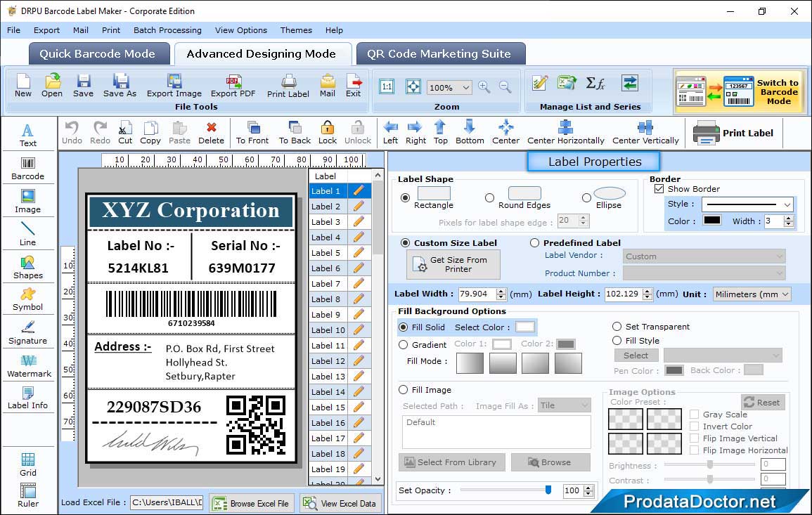Delete the selected object
Screen dimensions: 812x515
point(212,133)
